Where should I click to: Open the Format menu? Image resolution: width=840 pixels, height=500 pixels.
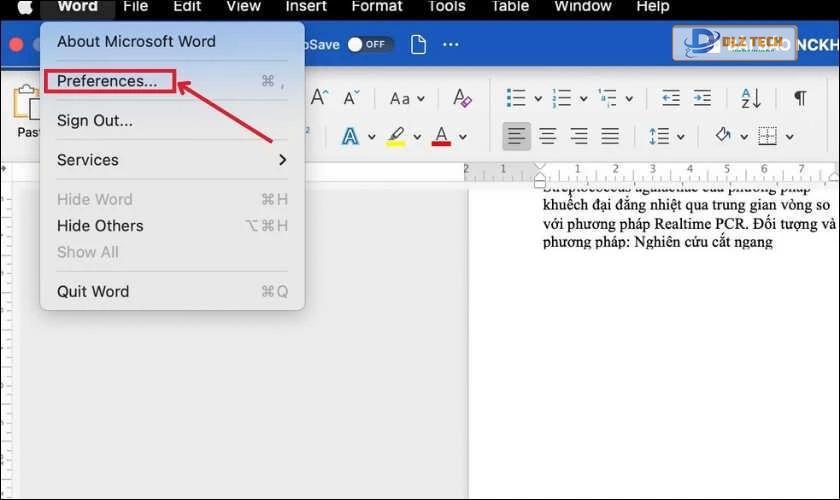(377, 6)
